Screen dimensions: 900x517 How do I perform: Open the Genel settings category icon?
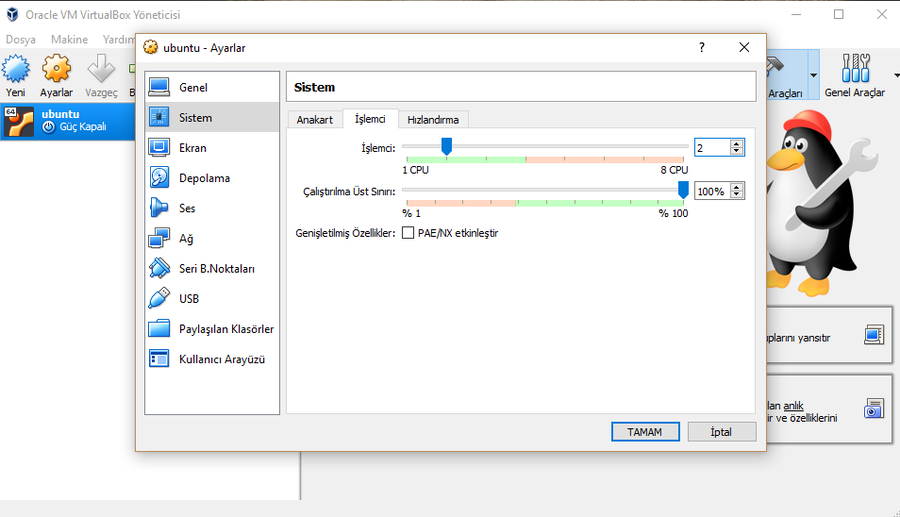point(159,88)
